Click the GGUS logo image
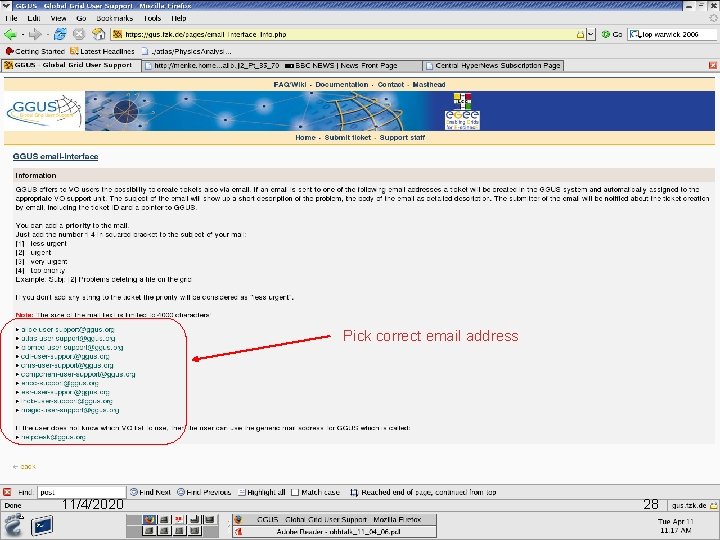Screen dimensions: 720x540 (44, 111)
